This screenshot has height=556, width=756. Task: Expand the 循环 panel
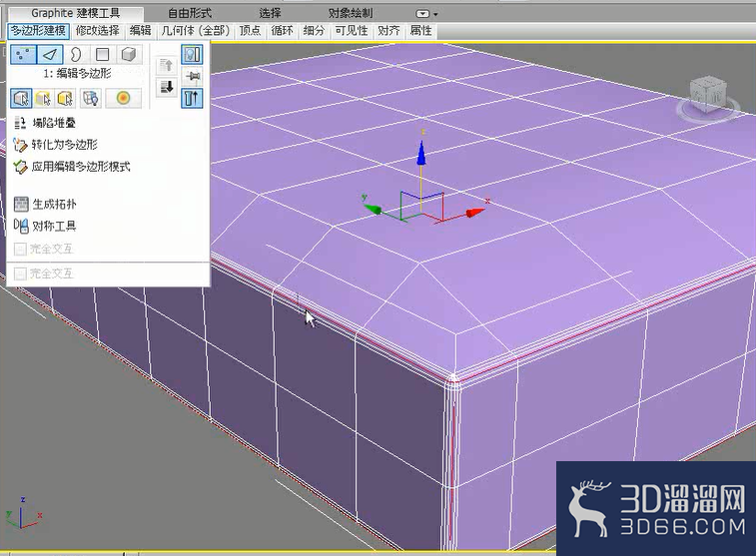(282, 31)
